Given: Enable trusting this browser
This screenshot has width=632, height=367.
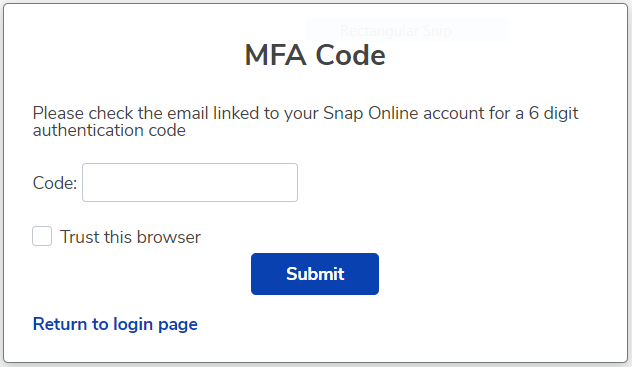Looking at the screenshot, I should point(42,236).
